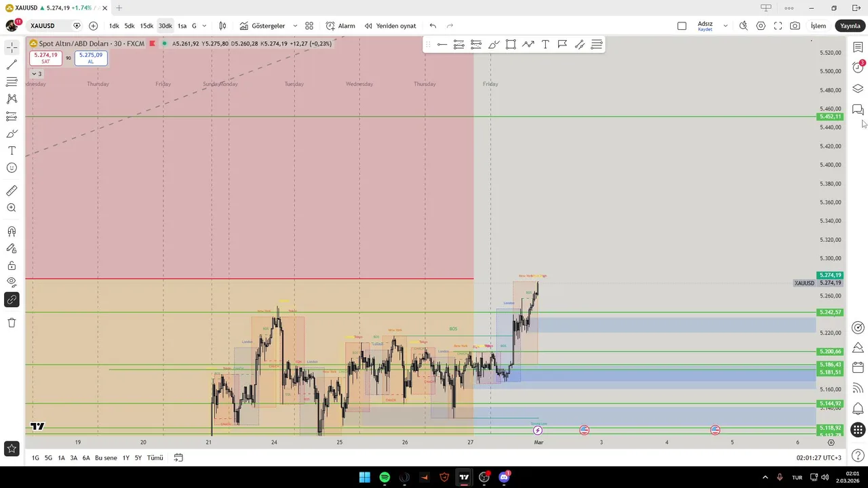The height and width of the screenshot is (488, 868).
Task: Open the chat panel in right sidebar
Action: pyautogui.click(x=858, y=110)
